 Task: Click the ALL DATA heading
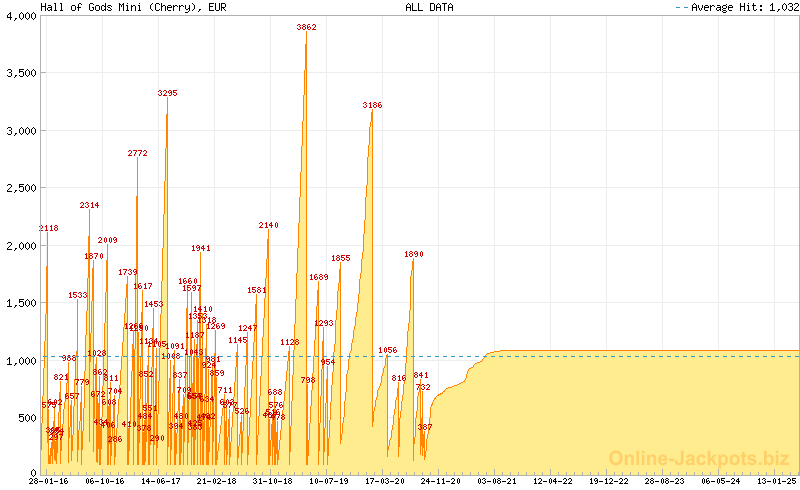coord(429,7)
